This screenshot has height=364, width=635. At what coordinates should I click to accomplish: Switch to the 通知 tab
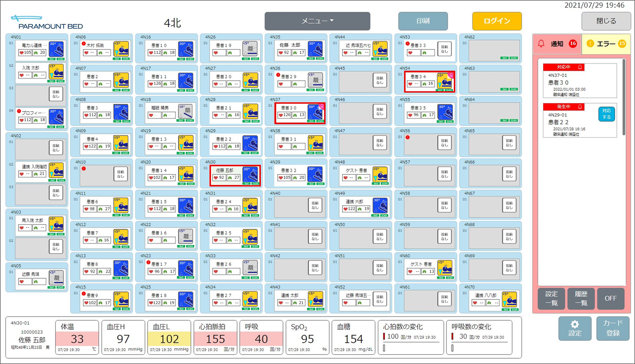tap(557, 44)
